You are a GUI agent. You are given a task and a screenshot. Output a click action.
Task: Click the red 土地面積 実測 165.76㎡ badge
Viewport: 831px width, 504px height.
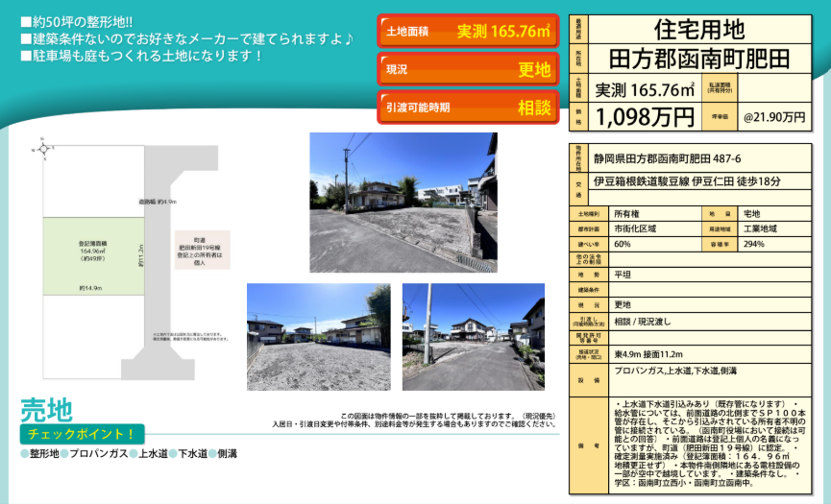pyautogui.click(x=468, y=32)
